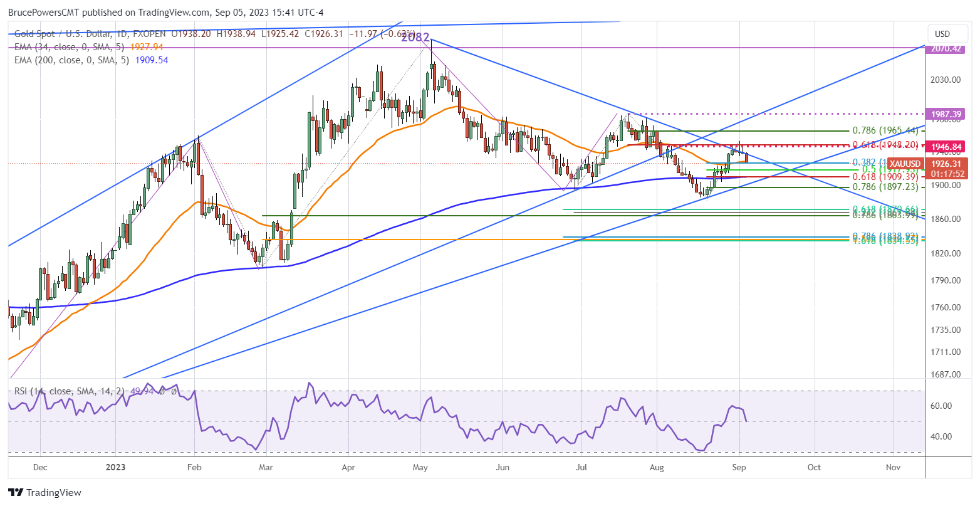Click the Sep label on time axis
The height and width of the screenshot is (506, 980).
pos(739,468)
